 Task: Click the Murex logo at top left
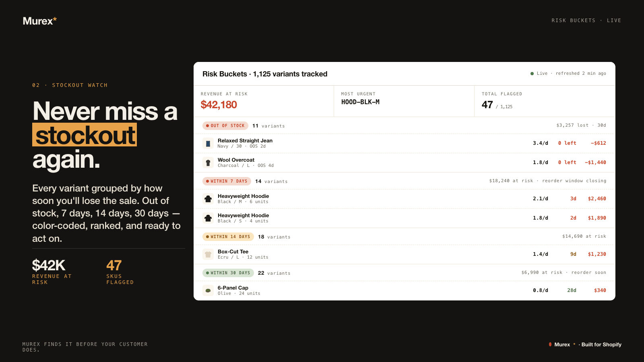[x=40, y=21]
